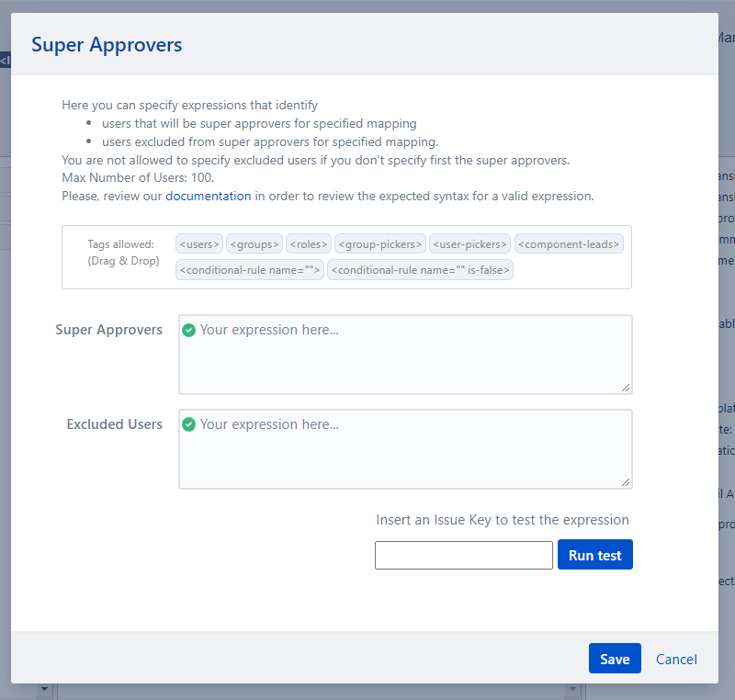This screenshot has height=700, width=735.
Task: Select the <user-pickers> tag chip
Action: [x=469, y=243]
